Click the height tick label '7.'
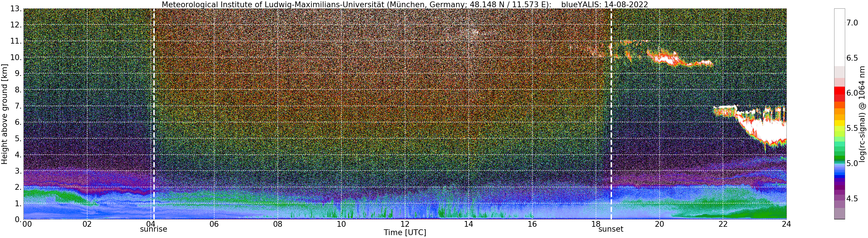 18,106
